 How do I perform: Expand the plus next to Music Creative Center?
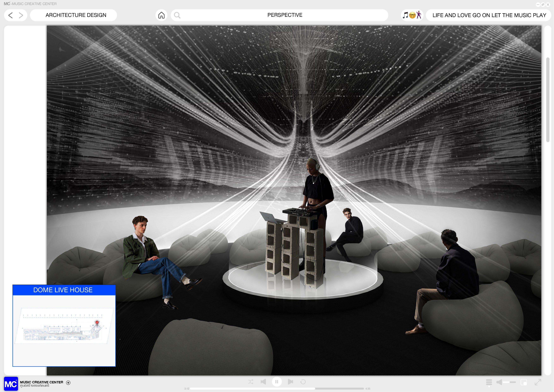pos(68,383)
